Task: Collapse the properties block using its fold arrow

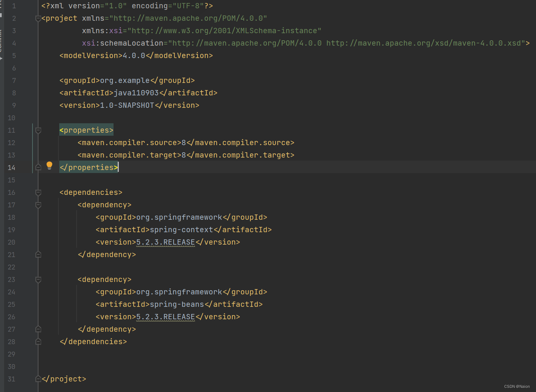Action: point(38,130)
